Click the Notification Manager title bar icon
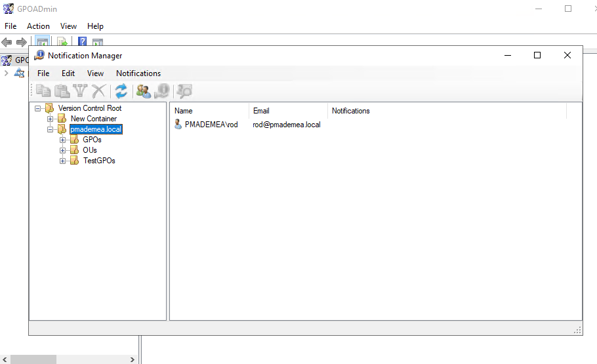 pyautogui.click(x=39, y=56)
